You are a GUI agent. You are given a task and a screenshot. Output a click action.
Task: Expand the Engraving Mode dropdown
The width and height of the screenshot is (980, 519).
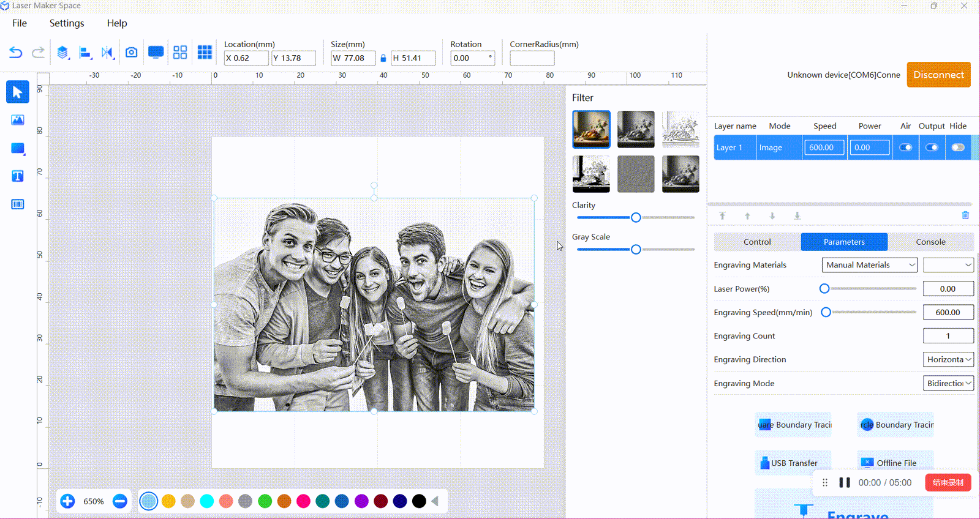(948, 383)
